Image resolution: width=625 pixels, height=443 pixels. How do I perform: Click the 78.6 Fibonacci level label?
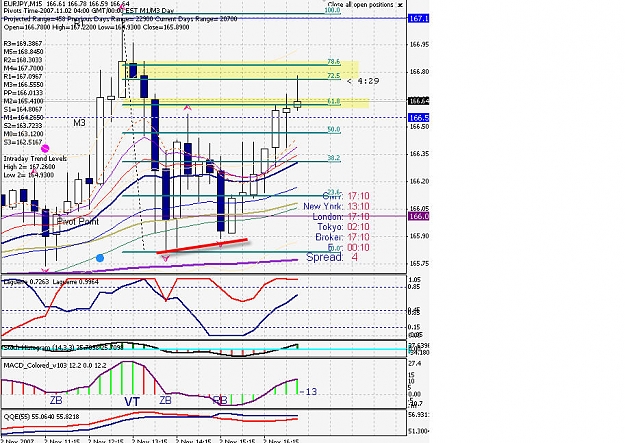pos(334,62)
